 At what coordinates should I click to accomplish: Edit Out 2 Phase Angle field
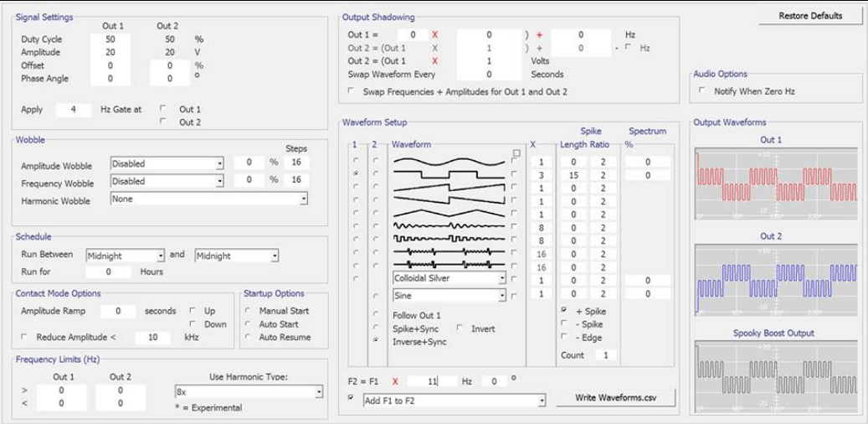[170, 79]
